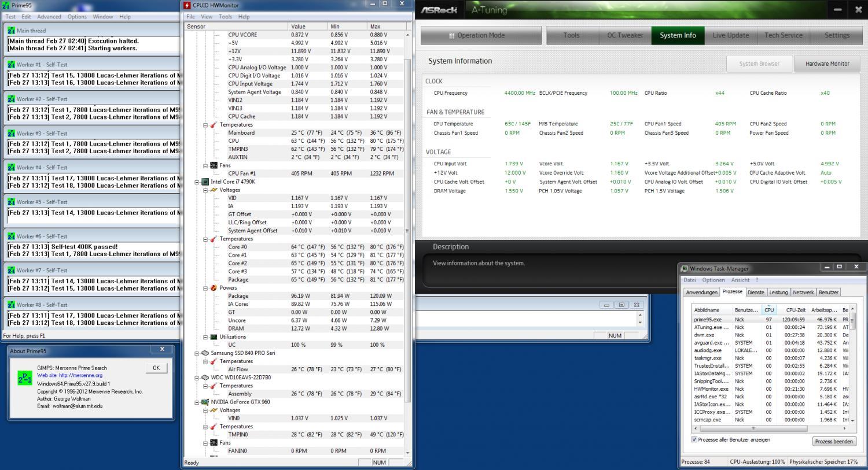
Task: Sort processes by the Abbildname column header
Action: point(713,310)
